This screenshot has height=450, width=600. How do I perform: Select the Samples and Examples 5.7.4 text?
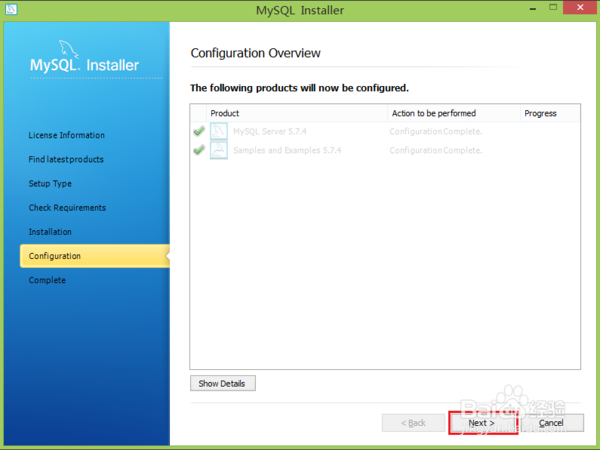pos(287,150)
